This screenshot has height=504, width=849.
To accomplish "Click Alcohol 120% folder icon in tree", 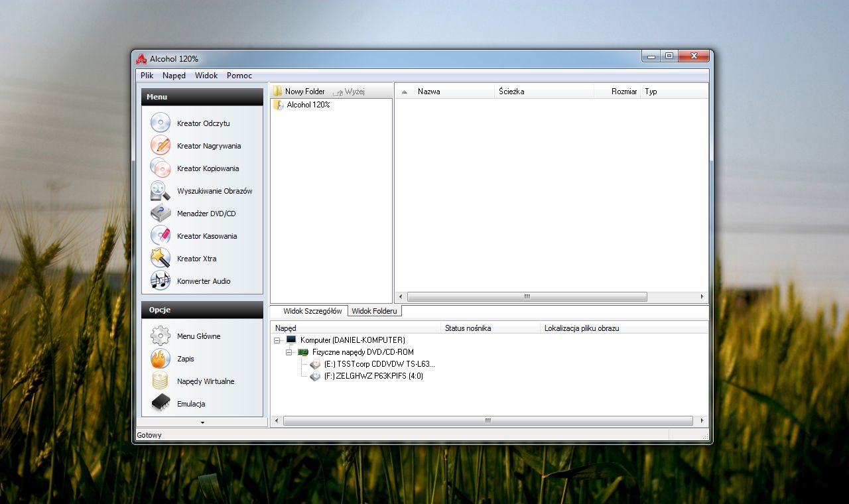I will pyautogui.click(x=279, y=105).
